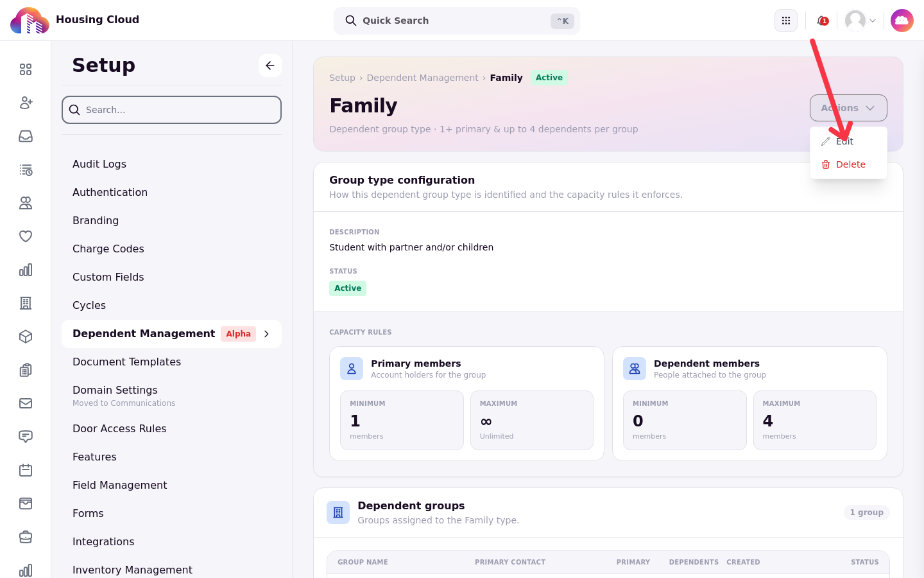Image resolution: width=924 pixels, height=578 pixels.
Task: Click the pink cloud assistant icon
Action: coord(902,21)
